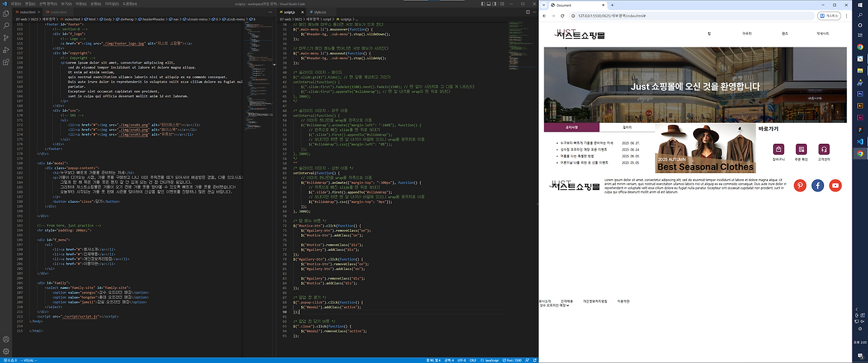
Task: Select the 공지사항 tab on the webpage
Action: coord(571,127)
